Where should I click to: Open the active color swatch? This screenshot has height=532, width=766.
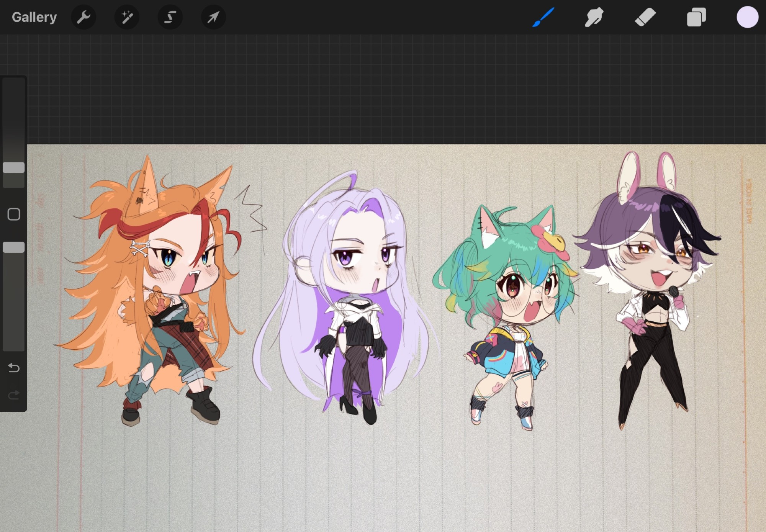[x=747, y=17]
